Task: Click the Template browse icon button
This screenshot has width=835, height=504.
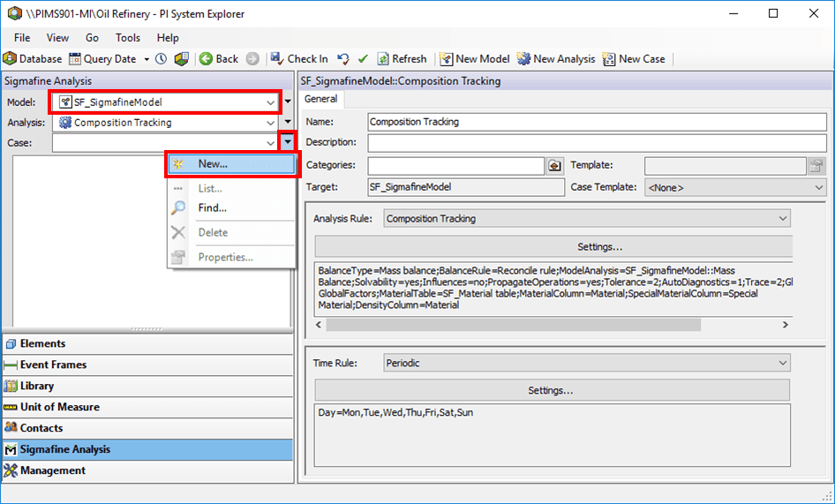Action: point(816,166)
